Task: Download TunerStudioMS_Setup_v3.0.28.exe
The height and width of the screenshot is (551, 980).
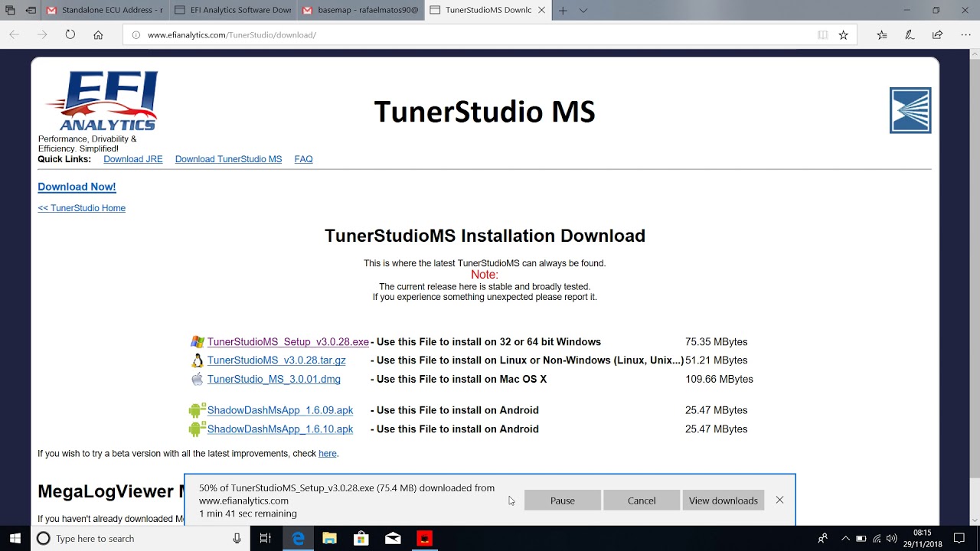Action: 288,342
